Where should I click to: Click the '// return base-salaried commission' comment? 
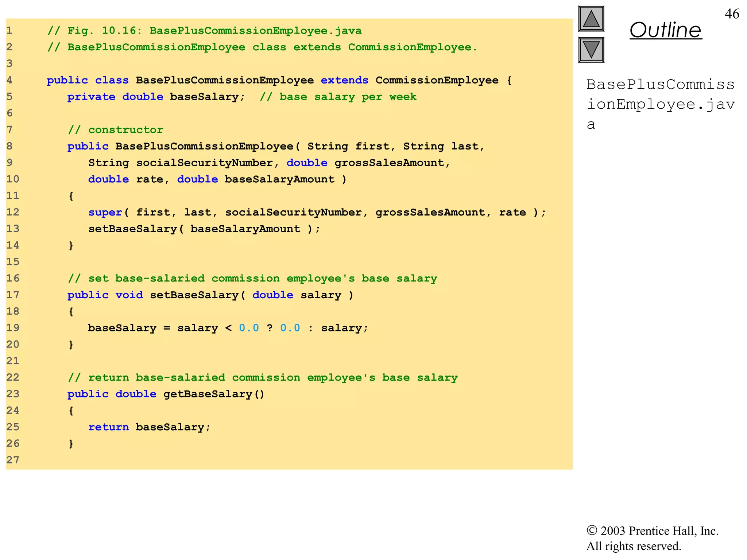(x=263, y=378)
